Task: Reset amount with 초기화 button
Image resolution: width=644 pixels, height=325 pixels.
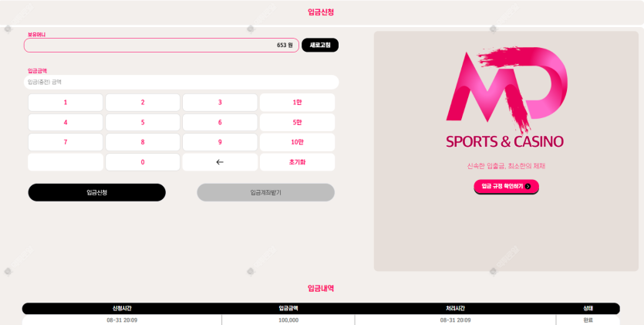Action: tap(297, 162)
